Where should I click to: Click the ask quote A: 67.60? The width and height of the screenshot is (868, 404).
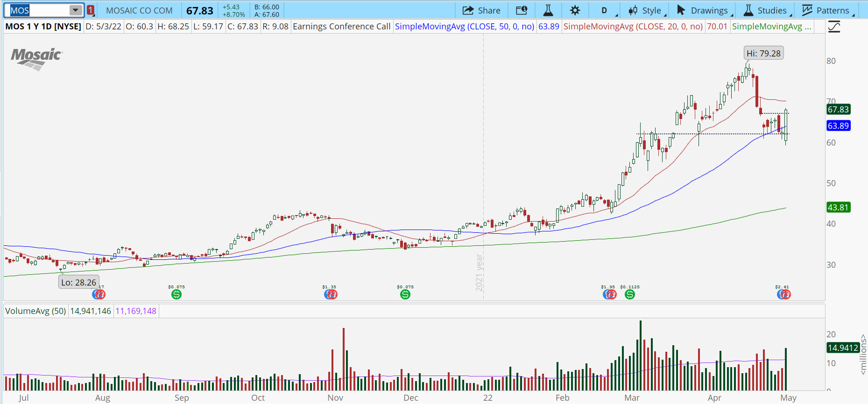pyautogui.click(x=267, y=14)
